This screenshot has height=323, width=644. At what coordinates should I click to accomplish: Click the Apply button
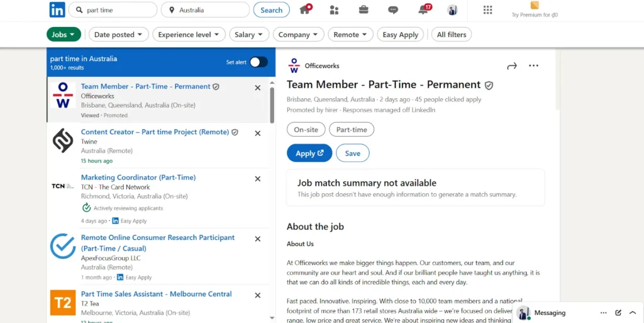[x=309, y=153]
